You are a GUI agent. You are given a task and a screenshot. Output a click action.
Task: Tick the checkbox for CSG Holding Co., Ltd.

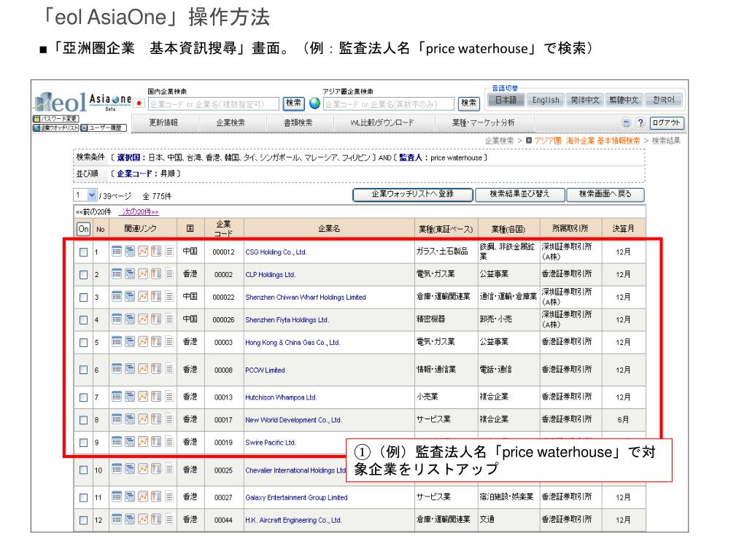click(84, 252)
